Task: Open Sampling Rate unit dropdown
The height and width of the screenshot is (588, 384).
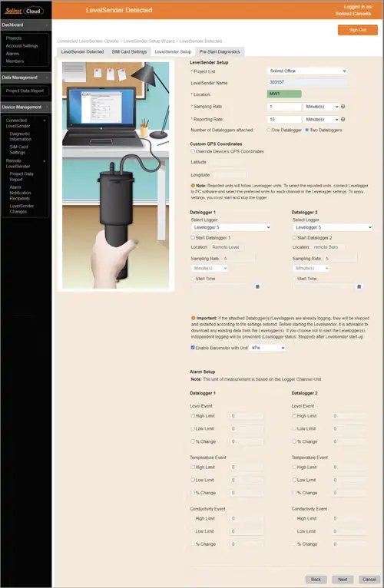Action: (321, 107)
